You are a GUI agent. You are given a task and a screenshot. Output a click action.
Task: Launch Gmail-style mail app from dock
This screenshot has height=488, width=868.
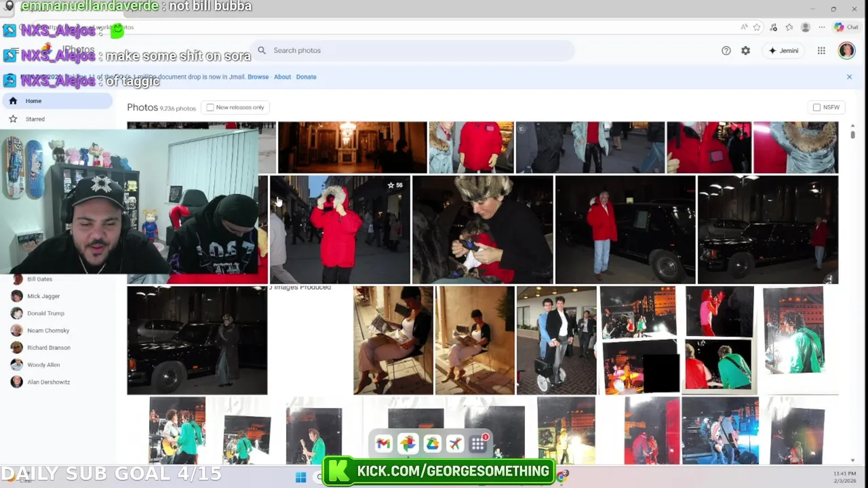point(383,444)
